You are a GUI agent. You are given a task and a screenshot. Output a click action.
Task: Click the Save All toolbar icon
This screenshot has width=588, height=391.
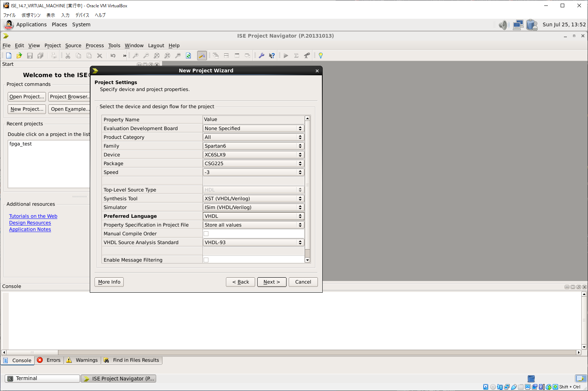(41, 56)
